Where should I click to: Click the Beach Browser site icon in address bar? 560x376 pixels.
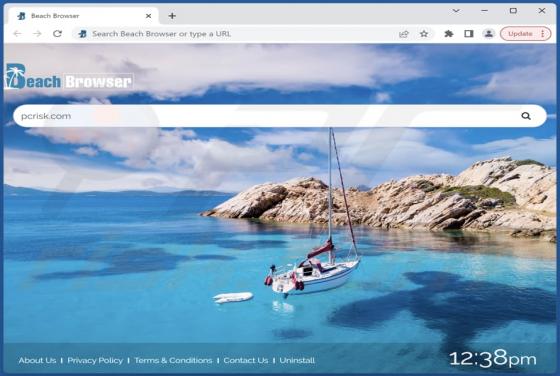click(x=82, y=34)
